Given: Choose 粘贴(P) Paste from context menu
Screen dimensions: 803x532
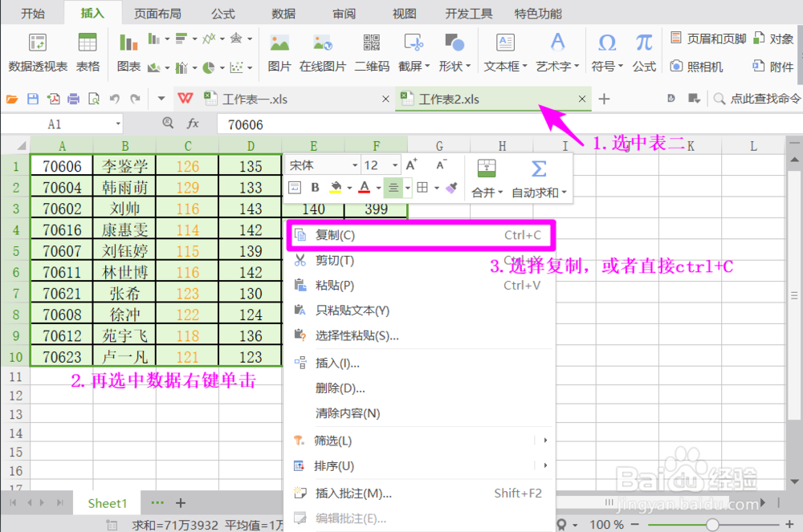Looking at the screenshot, I should point(421,286).
